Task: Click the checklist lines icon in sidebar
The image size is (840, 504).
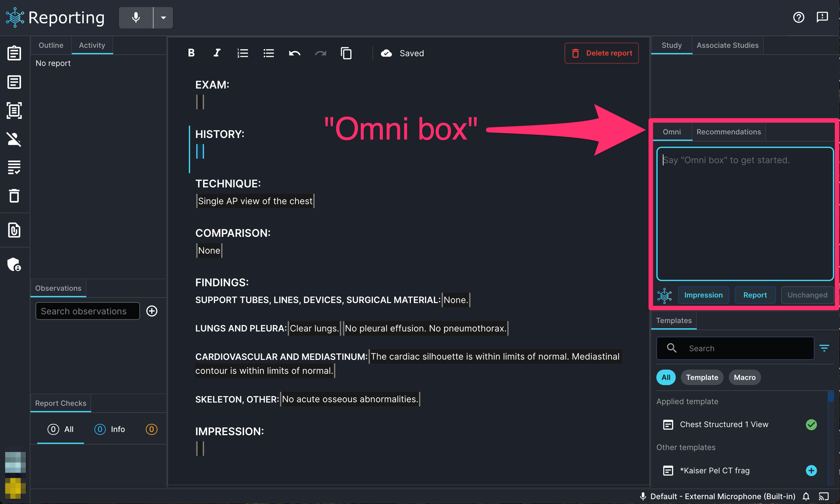Action: (x=14, y=167)
